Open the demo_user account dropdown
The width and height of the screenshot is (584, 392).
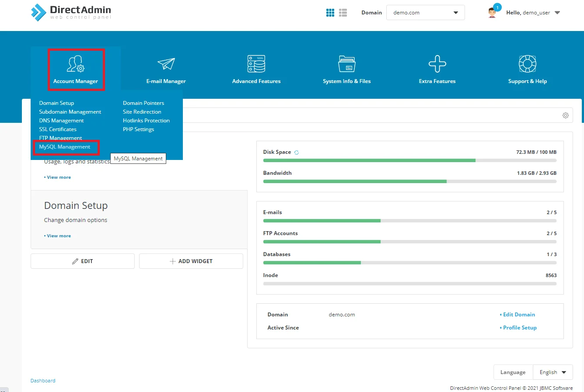[557, 13]
